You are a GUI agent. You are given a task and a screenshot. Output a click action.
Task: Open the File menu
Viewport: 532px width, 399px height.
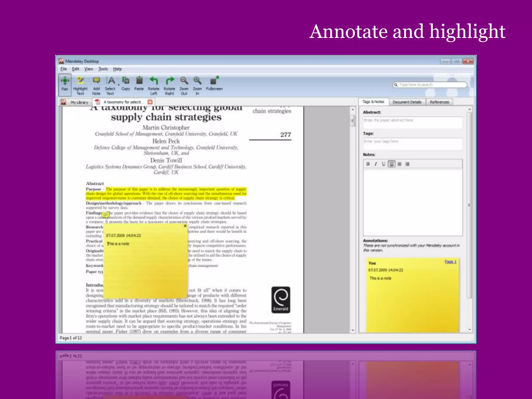point(64,69)
